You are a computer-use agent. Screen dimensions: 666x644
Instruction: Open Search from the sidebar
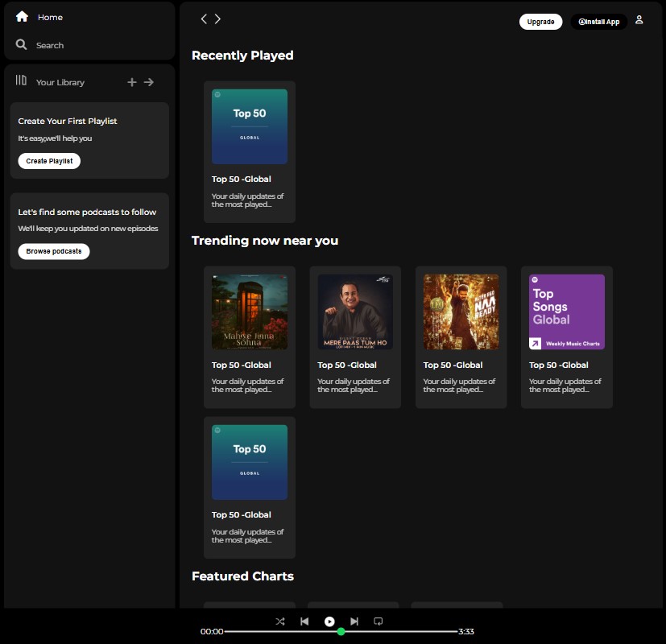[22, 45]
